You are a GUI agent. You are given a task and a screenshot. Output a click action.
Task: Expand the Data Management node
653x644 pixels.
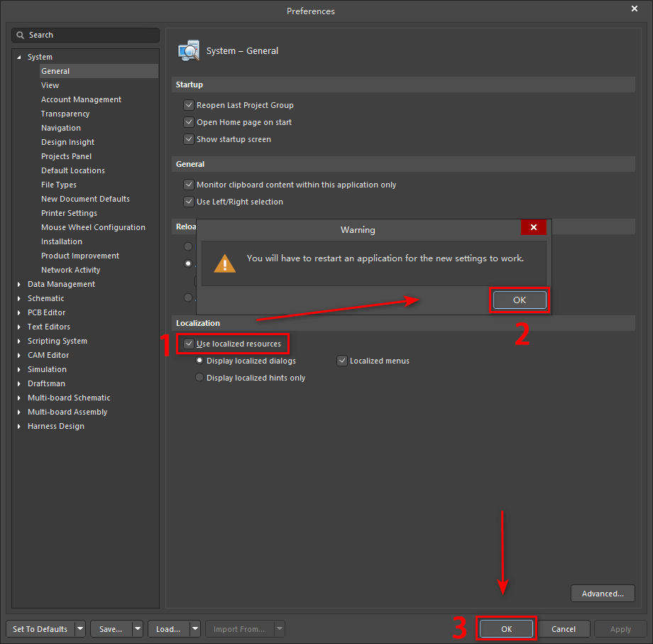tap(18, 284)
